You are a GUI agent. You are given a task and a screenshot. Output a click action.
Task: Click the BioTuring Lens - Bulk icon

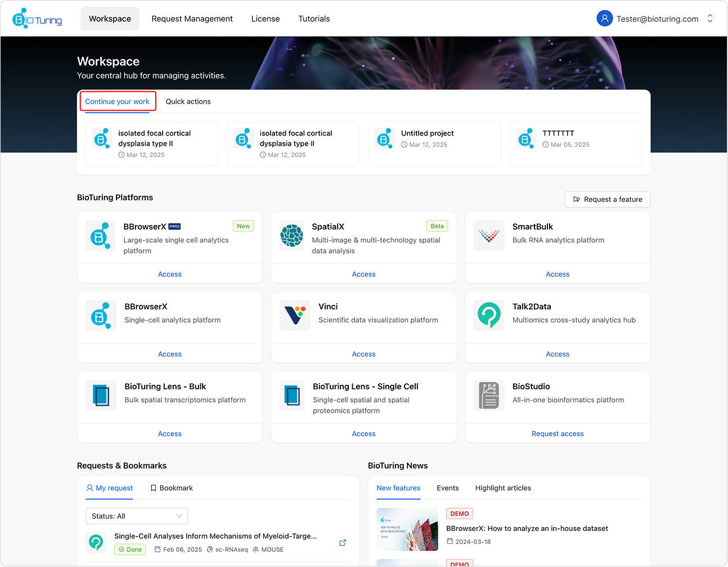point(101,395)
